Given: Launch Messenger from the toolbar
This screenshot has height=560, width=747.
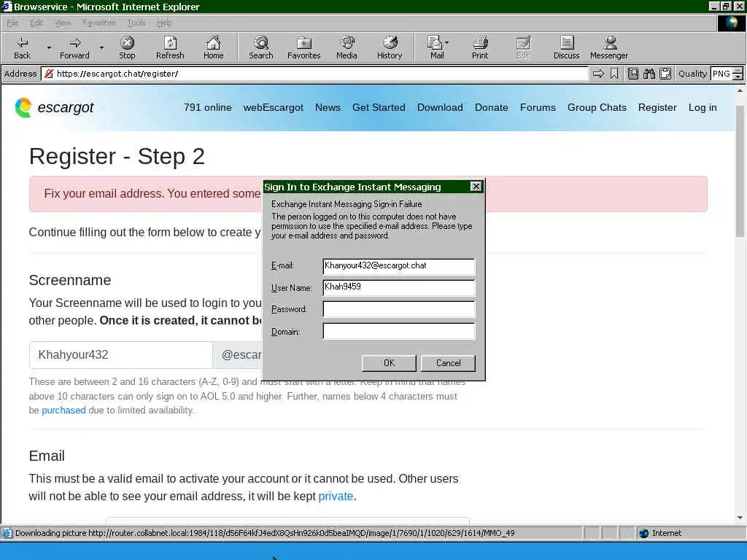Looking at the screenshot, I should [x=609, y=47].
